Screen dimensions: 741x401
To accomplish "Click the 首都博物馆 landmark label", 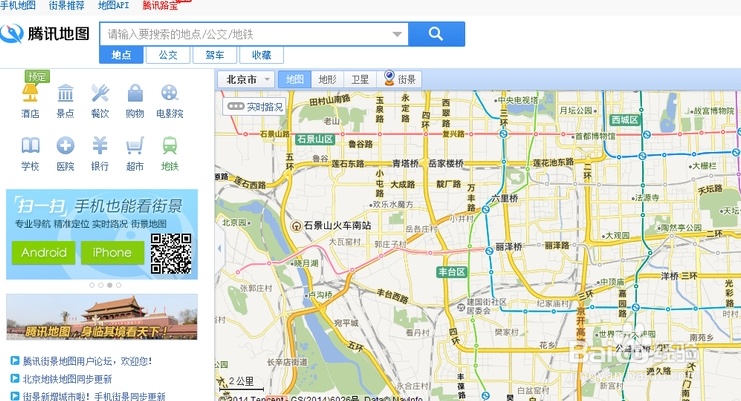I will point(594,136).
